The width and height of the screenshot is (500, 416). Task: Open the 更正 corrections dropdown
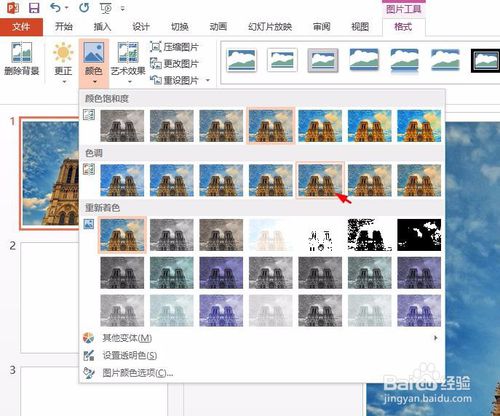point(63,62)
